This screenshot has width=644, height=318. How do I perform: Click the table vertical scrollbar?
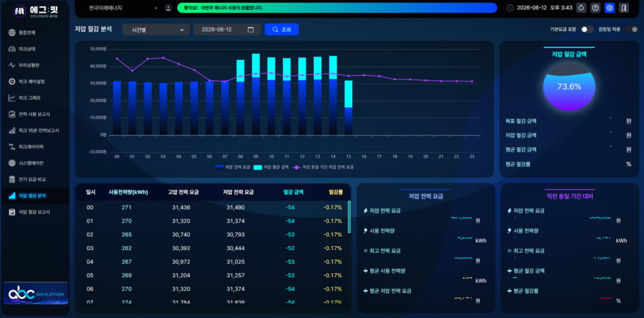tap(349, 217)
